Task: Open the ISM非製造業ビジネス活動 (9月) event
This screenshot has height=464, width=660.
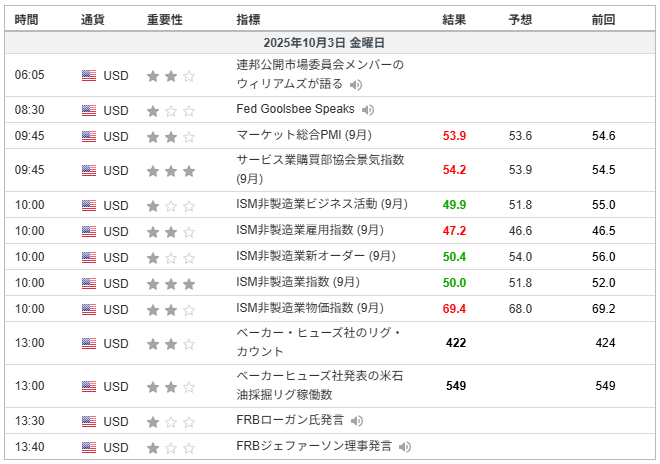Action: 321,205
